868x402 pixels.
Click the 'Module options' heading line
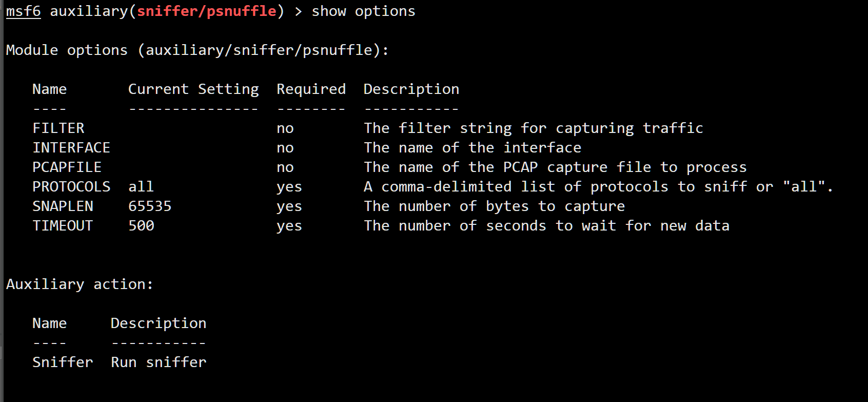pyautogui.click(x=197, y=50)
